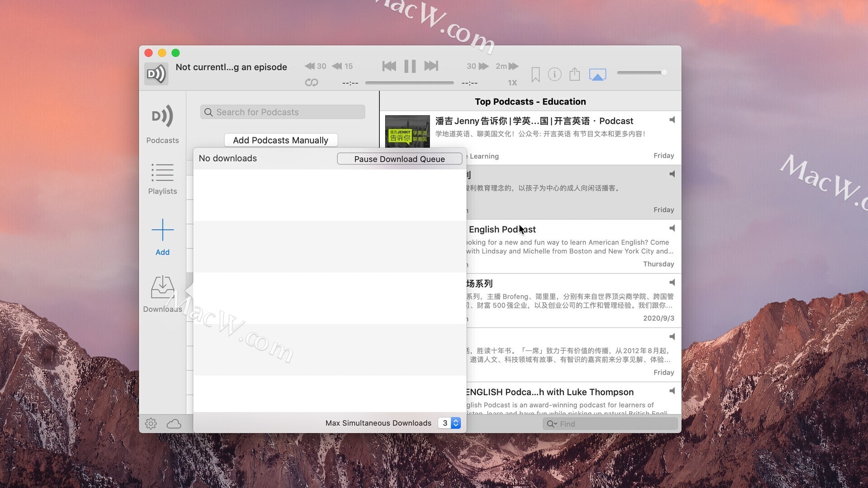Click the Downcast app logo icon in the toolbar

tap(156, 74)
